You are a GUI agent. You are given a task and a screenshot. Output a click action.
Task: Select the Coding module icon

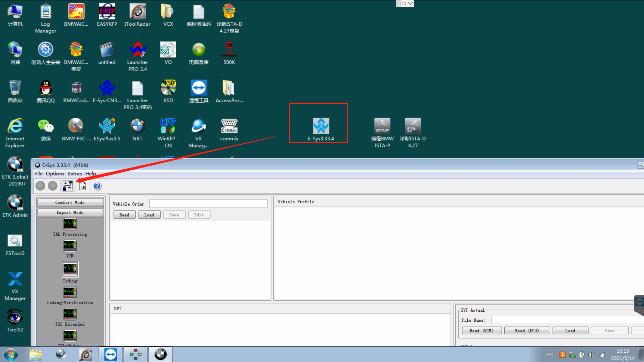[70, 269]
